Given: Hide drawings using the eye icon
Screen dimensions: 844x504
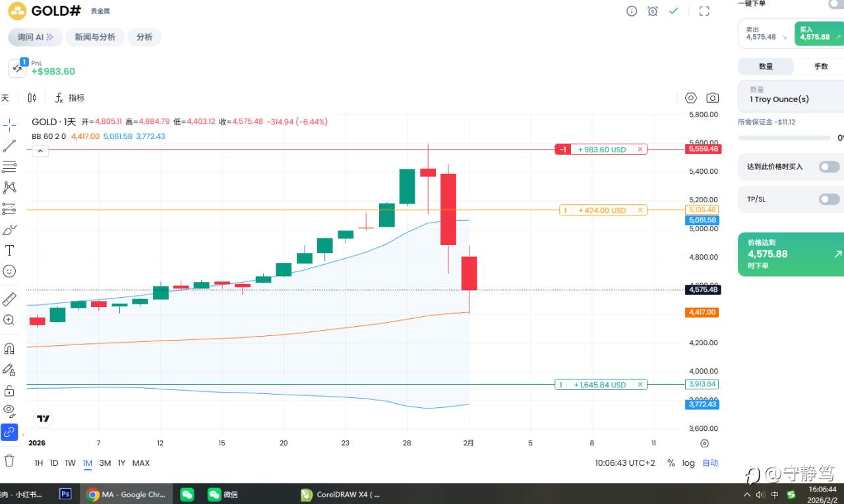Looking at the screenshot, I should pos(9,410).
